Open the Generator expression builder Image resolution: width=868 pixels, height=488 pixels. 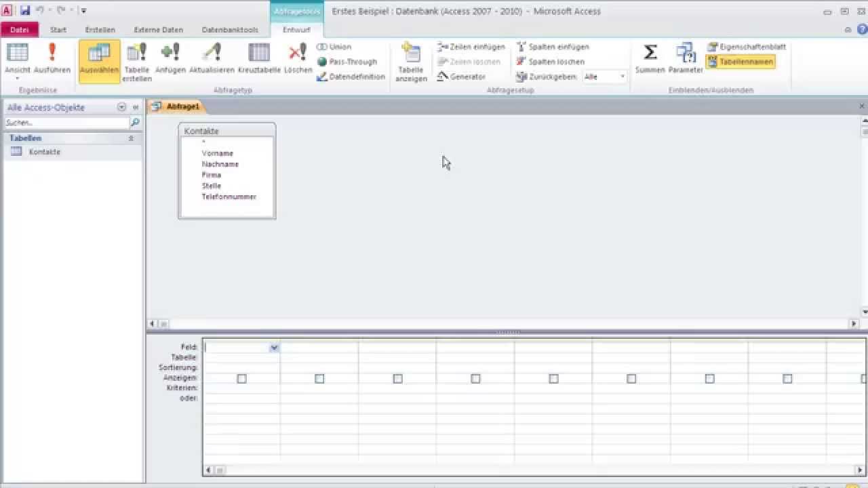tap(461, 77)
